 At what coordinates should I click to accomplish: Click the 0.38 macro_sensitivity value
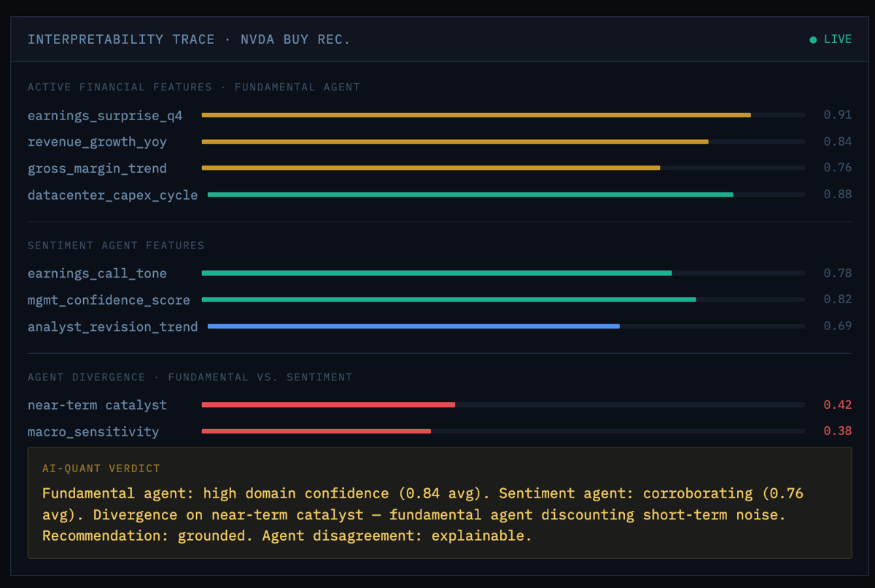click(837, 431)
